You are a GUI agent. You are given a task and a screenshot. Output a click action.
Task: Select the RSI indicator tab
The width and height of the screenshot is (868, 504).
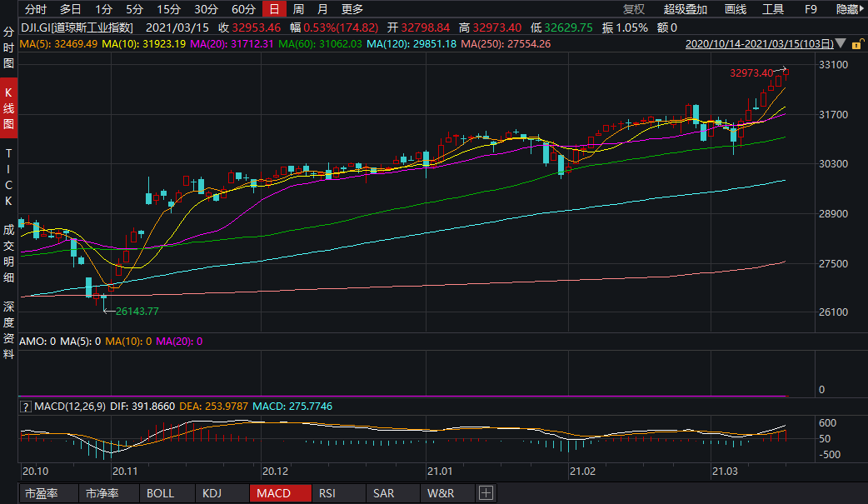coord(327,493)
